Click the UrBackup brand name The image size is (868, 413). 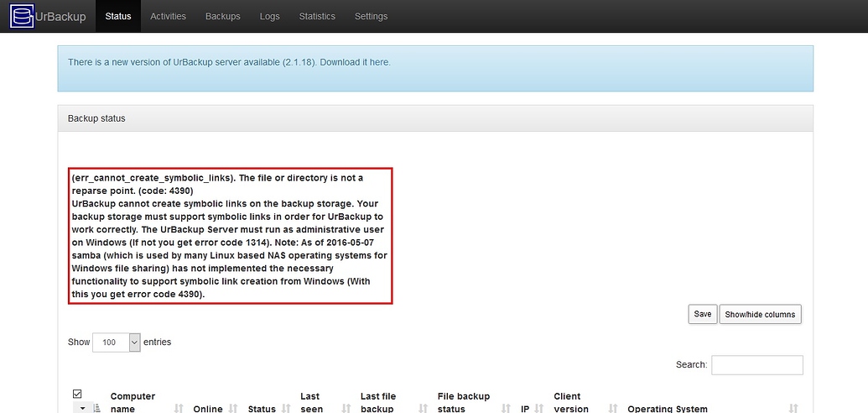pyautogui.click(x=60, y=17)
